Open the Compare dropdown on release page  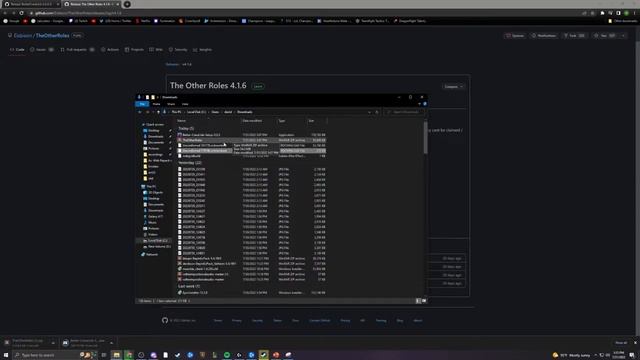(453, 87)
